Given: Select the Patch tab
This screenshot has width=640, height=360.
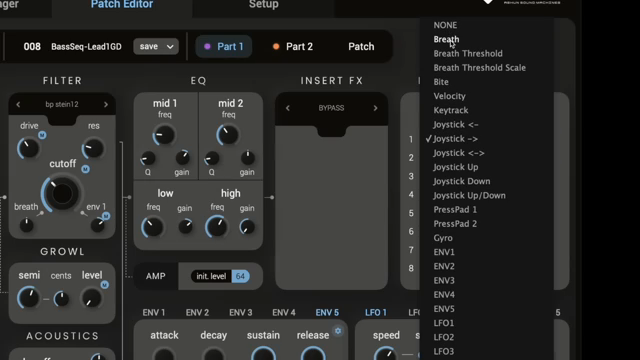Looking at the screenshot, I should [361, 47].
